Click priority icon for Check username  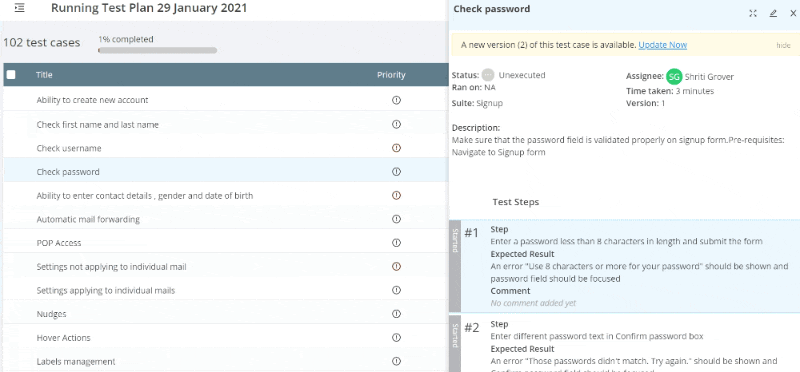click(x=396, y=148)
